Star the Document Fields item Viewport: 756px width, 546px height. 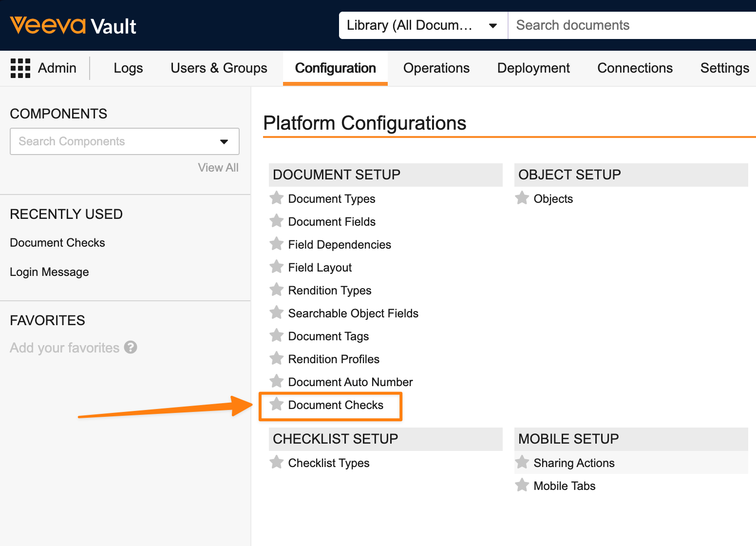click(277, 221)
